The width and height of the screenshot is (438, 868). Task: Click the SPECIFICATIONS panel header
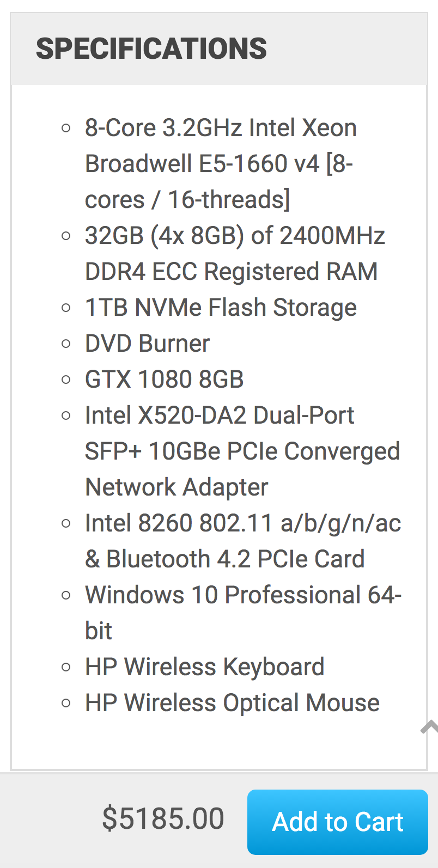pyautogui.click(x=219, y=49)
